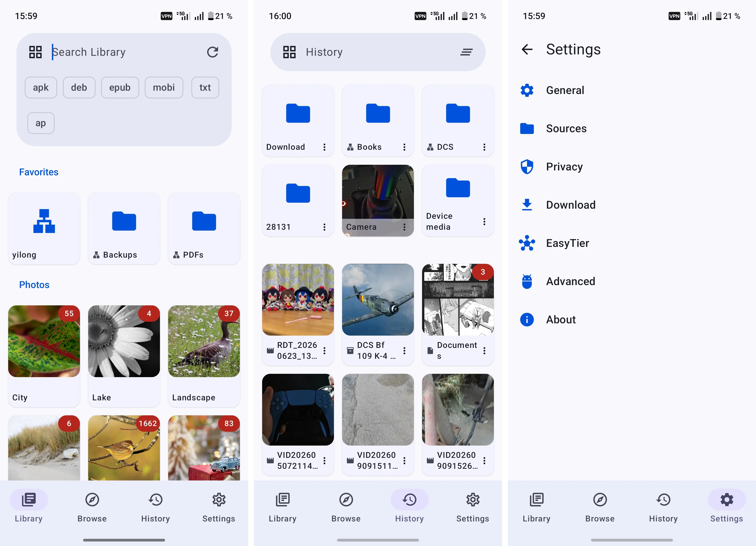
Task: Select the deb filter chip
Action: tap(79, 88)
